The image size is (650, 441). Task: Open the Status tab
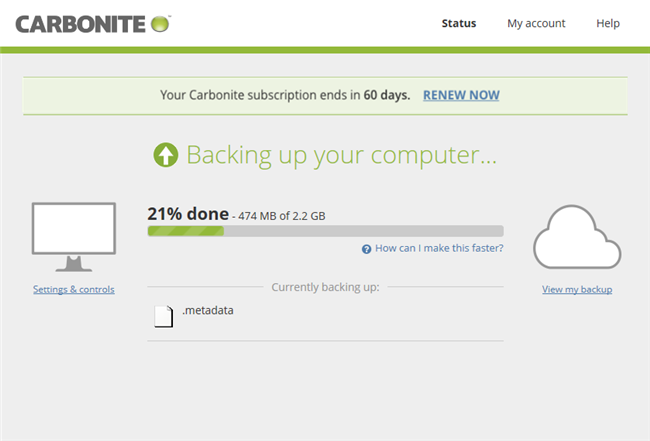(459, 23)
